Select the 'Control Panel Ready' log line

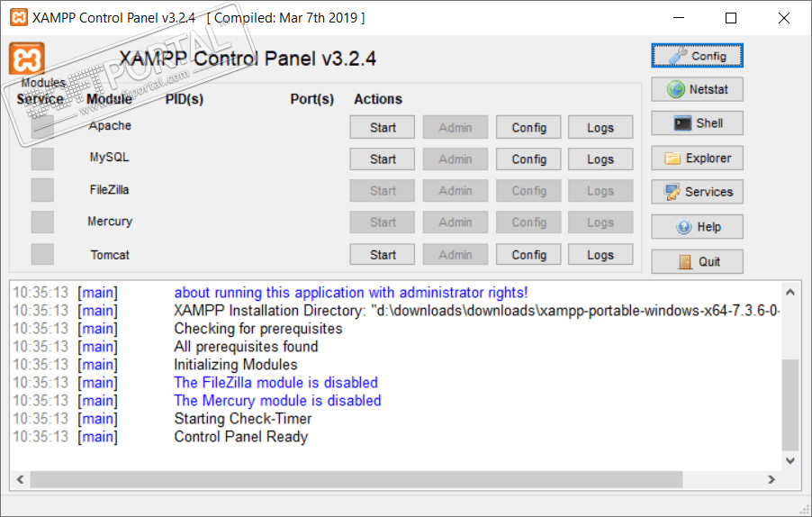point(240,437)
